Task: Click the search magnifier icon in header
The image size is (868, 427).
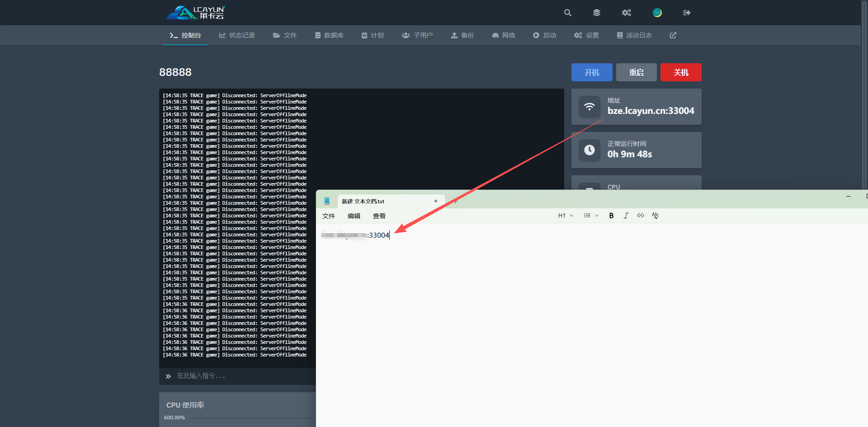Action: click(568, 13)
